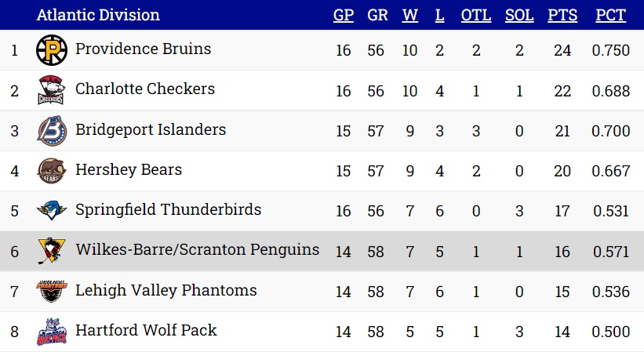This screenshot has height=352, width=644.
Task: Sort by the L column header
Action: (x=439, y=15)
